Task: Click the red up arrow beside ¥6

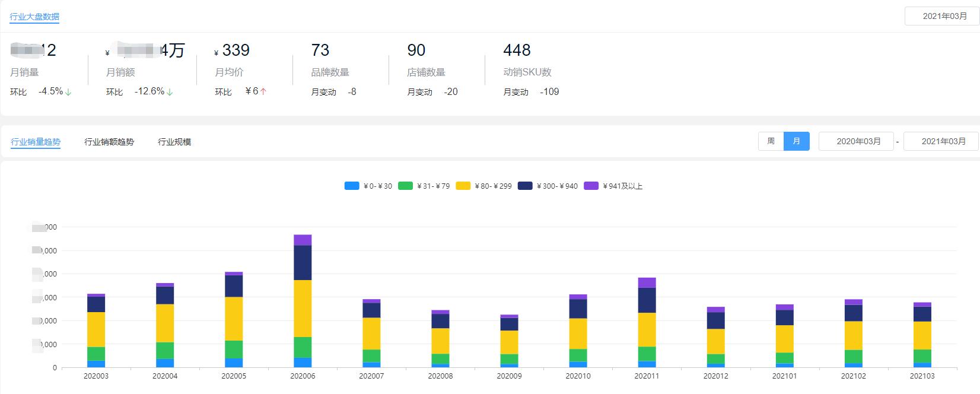Action: (x=263, y=91)
